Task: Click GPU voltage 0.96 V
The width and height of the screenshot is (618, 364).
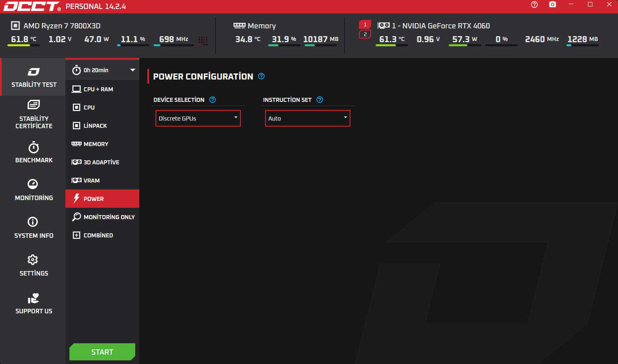Action: coord(428,39)
